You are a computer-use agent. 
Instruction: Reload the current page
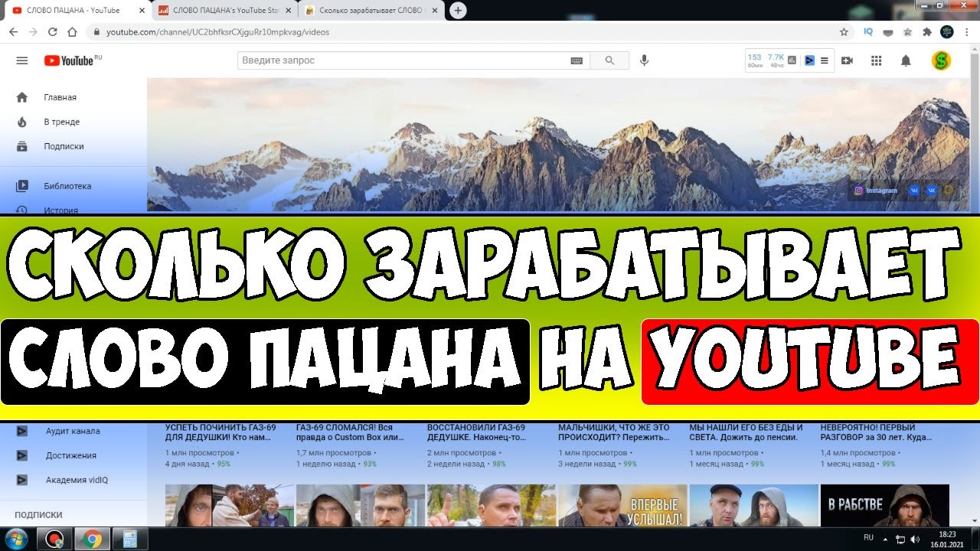tap(53, 32)
